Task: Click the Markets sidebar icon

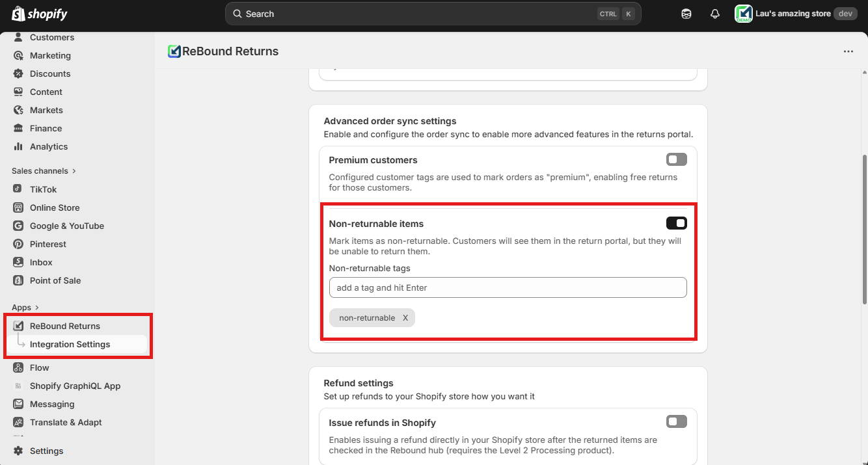Action: [18, 110]
